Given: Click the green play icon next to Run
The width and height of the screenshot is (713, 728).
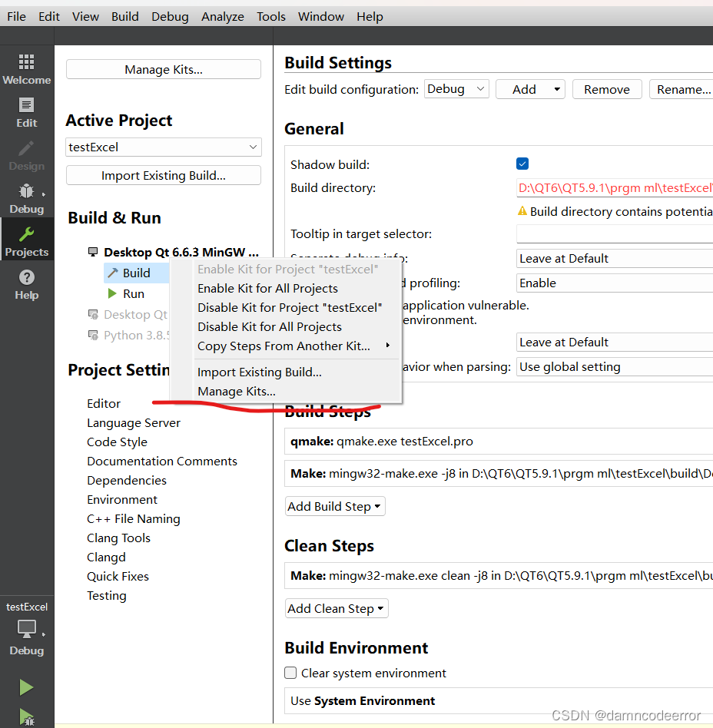Looking at the screenshot, I should pyautogui.click(x=112, y=293).
